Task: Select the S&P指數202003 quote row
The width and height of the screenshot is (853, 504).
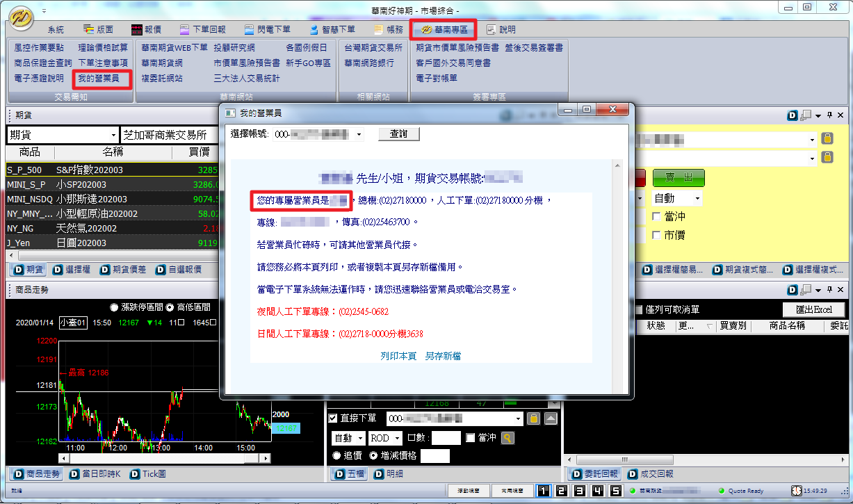Action: point(111,170)
